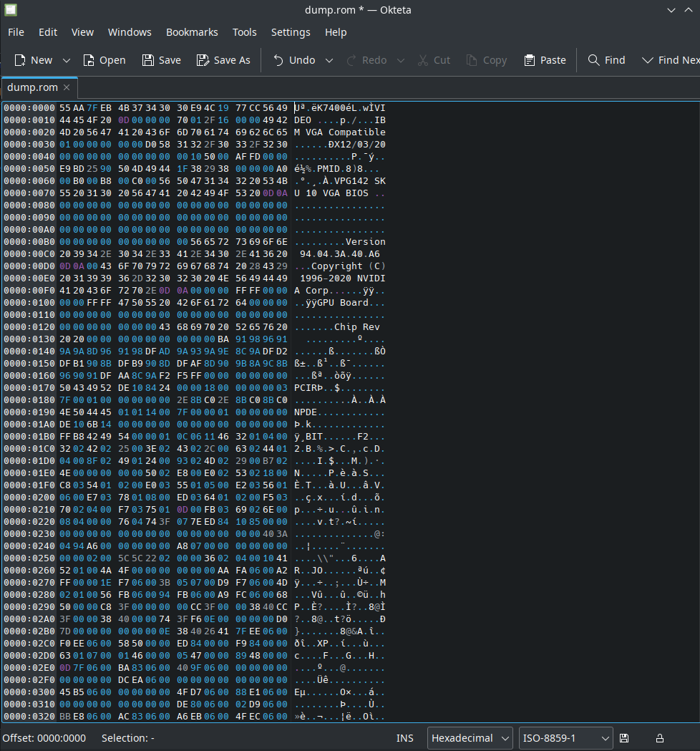Click the Find Next toolbar button
700x751 pixels.
coord(670,60)
